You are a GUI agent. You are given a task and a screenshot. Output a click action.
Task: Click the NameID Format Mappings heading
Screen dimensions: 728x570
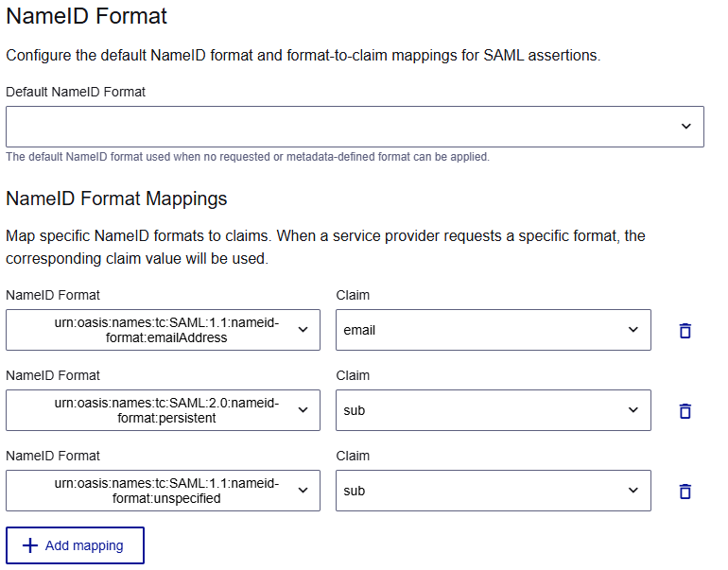pyautogui.click(x=116, y=199)
